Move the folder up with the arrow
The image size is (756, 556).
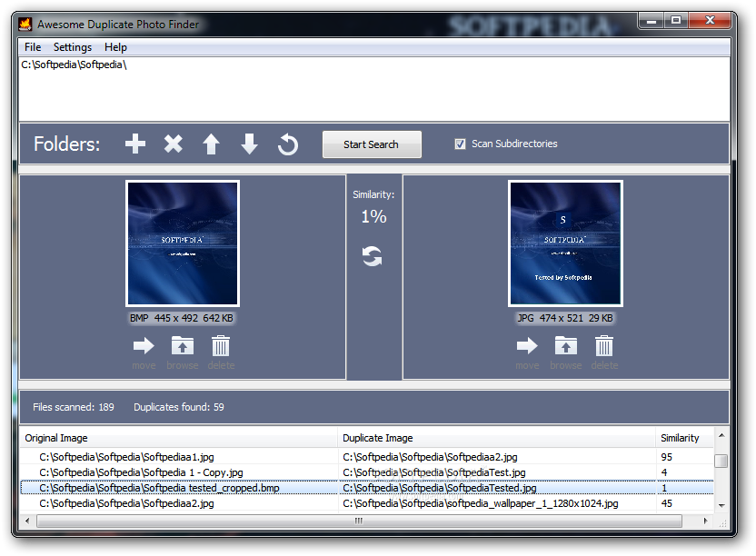click(x=211, y=144)
